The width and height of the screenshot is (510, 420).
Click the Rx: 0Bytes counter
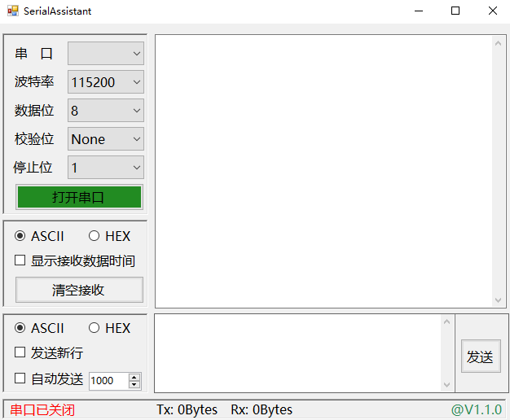pos(262,409)
